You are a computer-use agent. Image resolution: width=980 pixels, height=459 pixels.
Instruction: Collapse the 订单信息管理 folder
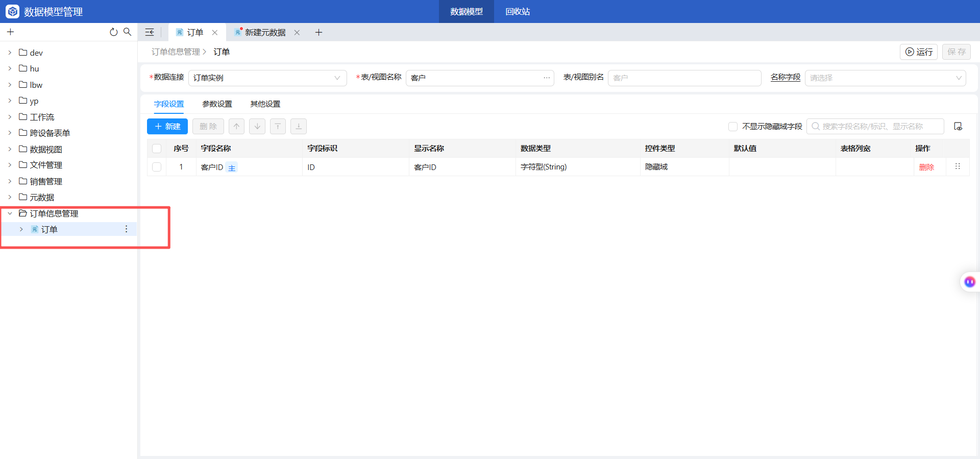pos(10,213)
